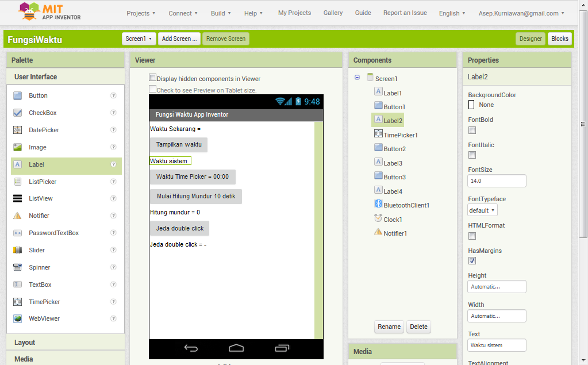The width and height of the screenshot is (588, 365).
Task: Select the BluetoothClient1 component icon
Action: 378,205
